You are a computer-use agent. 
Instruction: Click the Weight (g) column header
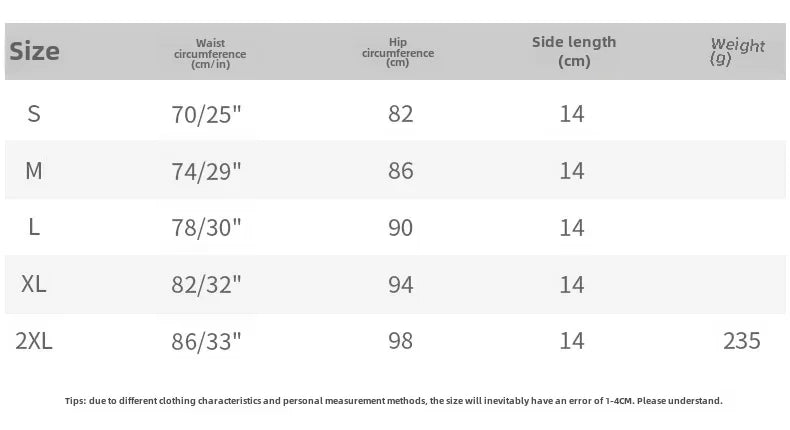[737, 51]
